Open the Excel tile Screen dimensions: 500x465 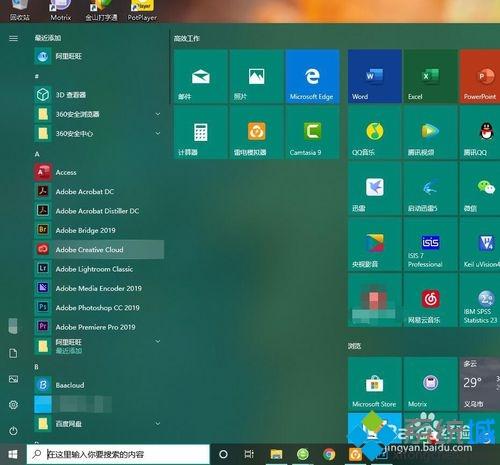[430, 76]
